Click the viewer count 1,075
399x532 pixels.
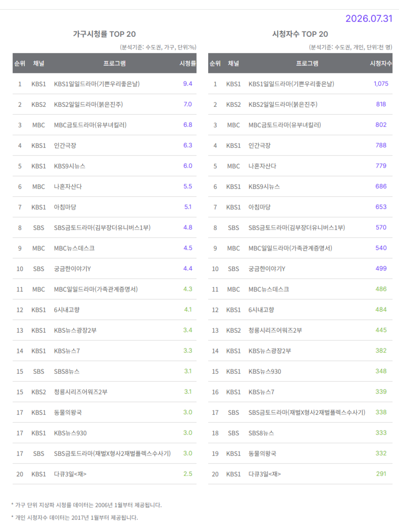(381, 84)
